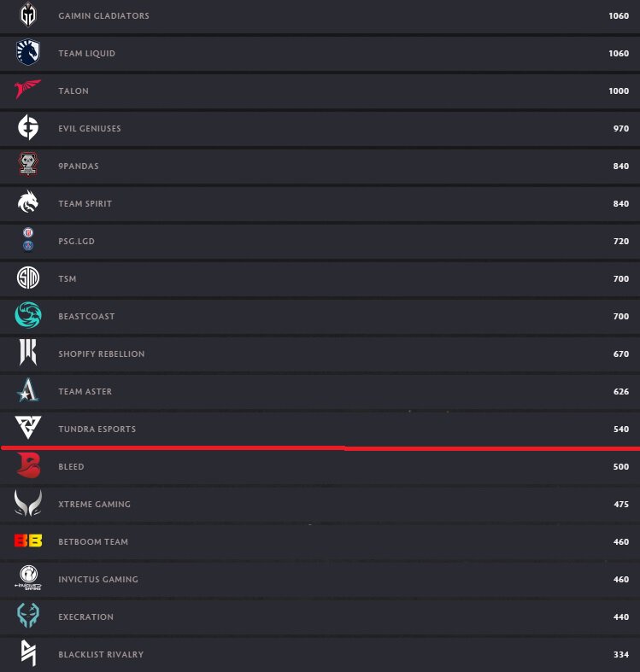This screenshot has width=640, height=672.
Task: Click the Team Liquid horse logo
Action: pos(28,53)
